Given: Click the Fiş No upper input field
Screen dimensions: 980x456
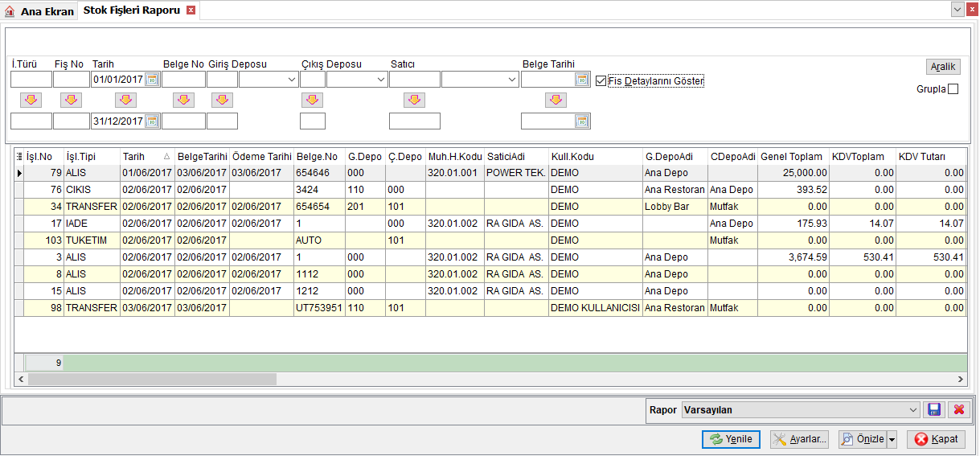Looking at the screenshot, I should [x=72, y=79].
